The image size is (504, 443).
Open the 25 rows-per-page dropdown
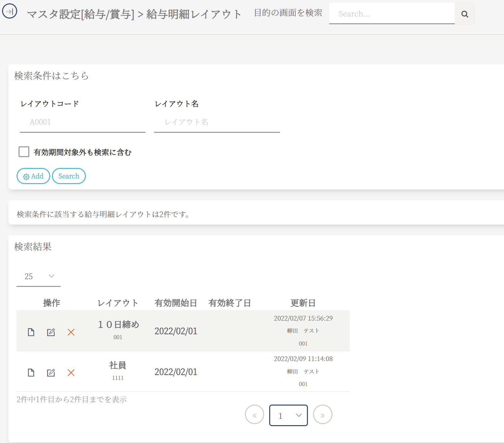click(x=38, y=276)
